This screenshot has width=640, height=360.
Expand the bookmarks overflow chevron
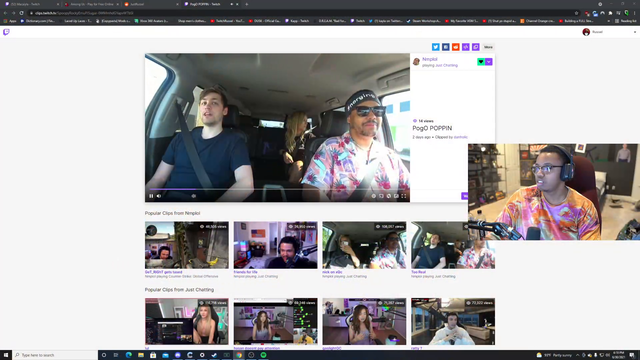click(609, 21)
